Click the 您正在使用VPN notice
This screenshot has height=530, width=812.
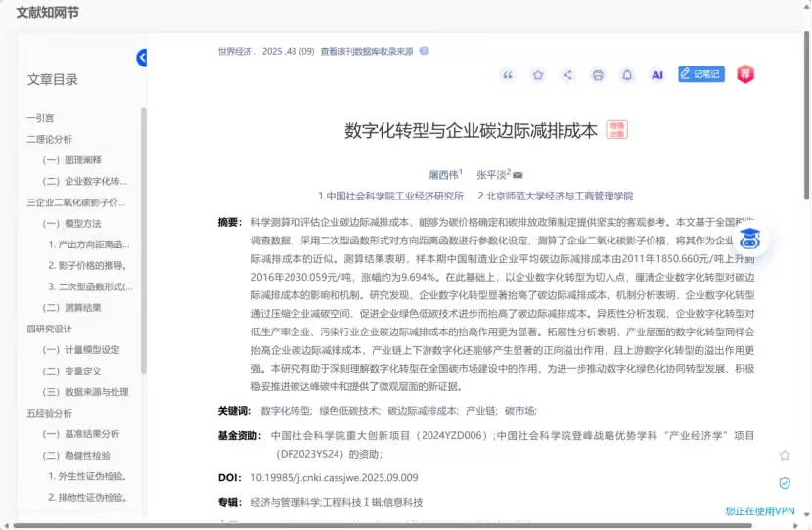pyautogui.click(x=760, y=511)
